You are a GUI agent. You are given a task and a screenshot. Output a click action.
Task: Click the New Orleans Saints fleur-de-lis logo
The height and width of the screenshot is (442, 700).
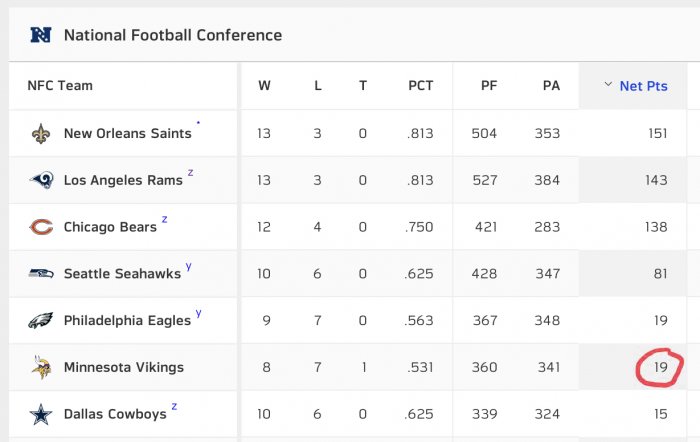41,133
